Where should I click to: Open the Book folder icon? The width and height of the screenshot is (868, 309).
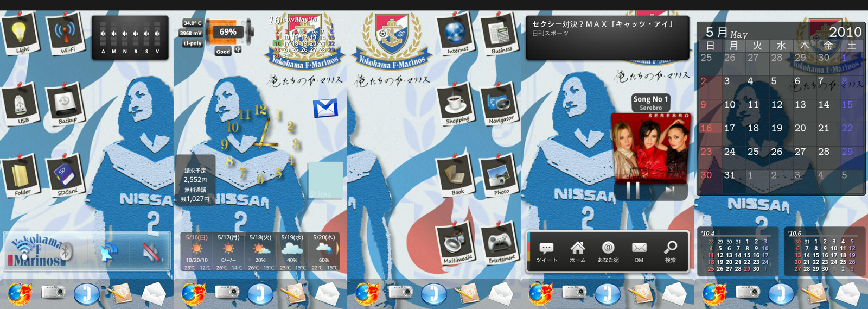pos(456,175)
